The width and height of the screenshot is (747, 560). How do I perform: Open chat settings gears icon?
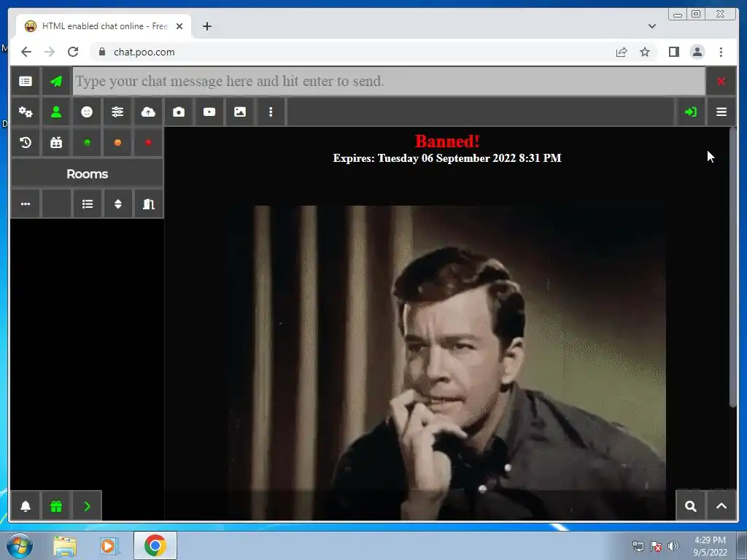[x=26, y=112]
